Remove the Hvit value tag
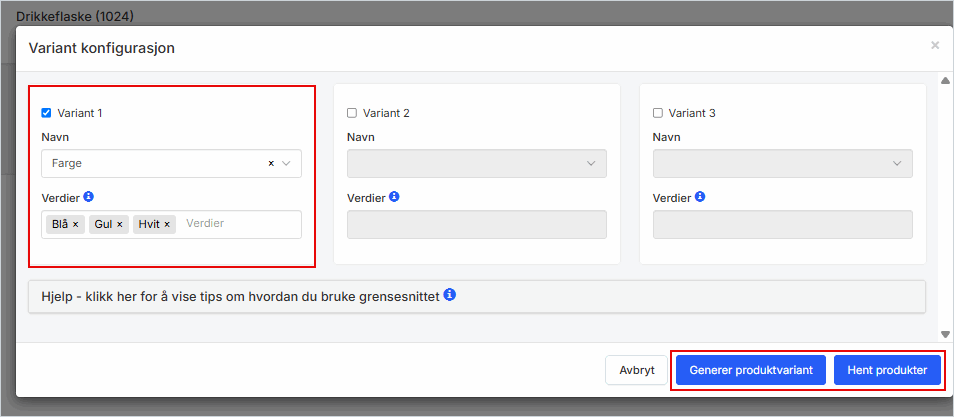The width and height of the screenshot is (954, 417). pos(167,225)
